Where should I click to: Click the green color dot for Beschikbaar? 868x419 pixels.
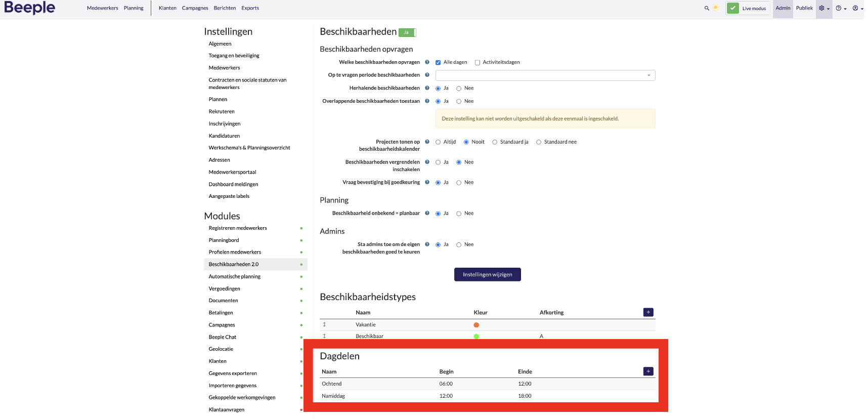coord(476,337)
